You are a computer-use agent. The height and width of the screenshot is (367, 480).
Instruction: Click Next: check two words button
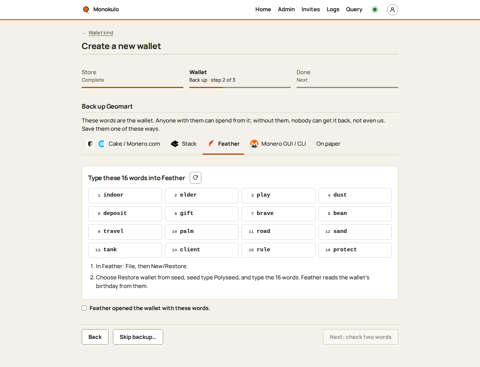tap(360, 337)
